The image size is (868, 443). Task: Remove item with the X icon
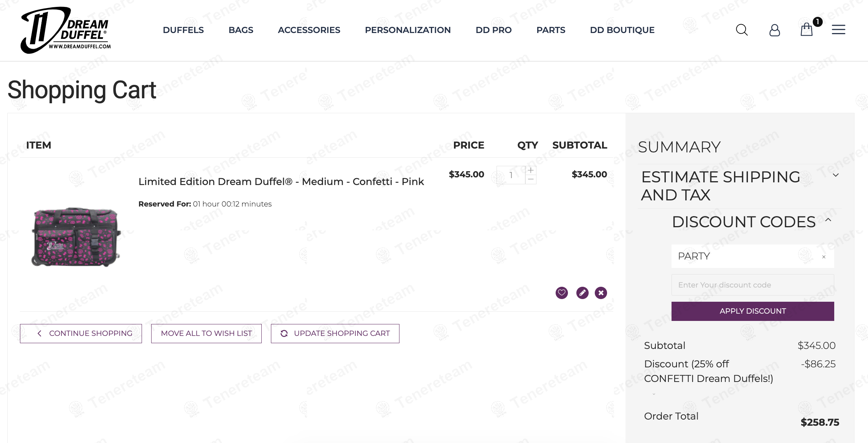601,293
